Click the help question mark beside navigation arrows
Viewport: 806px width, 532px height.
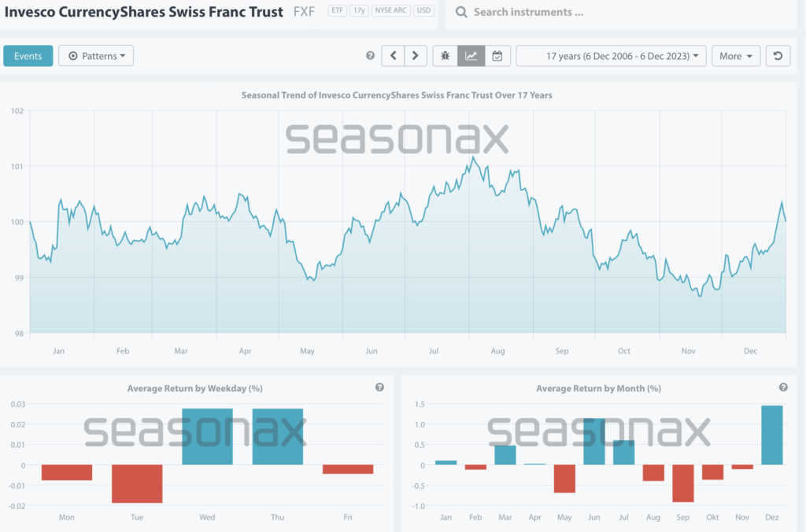(371, 56)
